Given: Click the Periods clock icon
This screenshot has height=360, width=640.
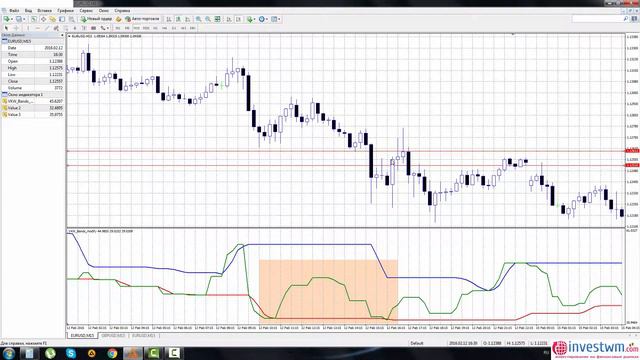Looking at the screenshot, I should (x=262, y=19).
